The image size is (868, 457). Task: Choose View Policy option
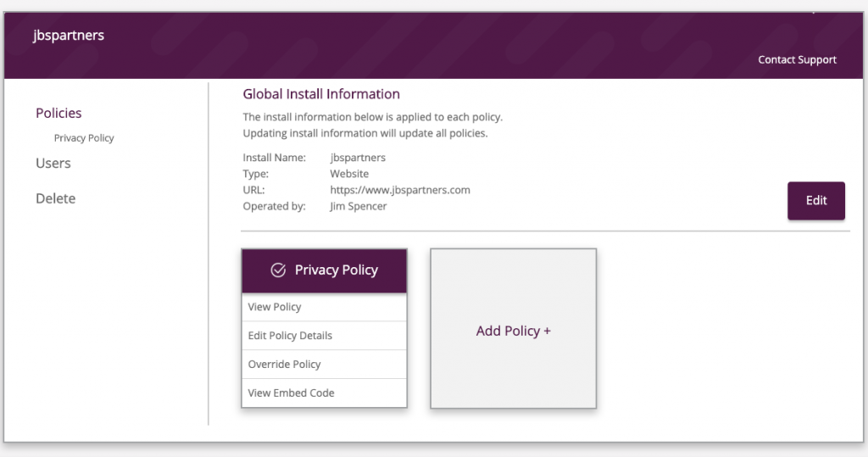pos(324,307)
